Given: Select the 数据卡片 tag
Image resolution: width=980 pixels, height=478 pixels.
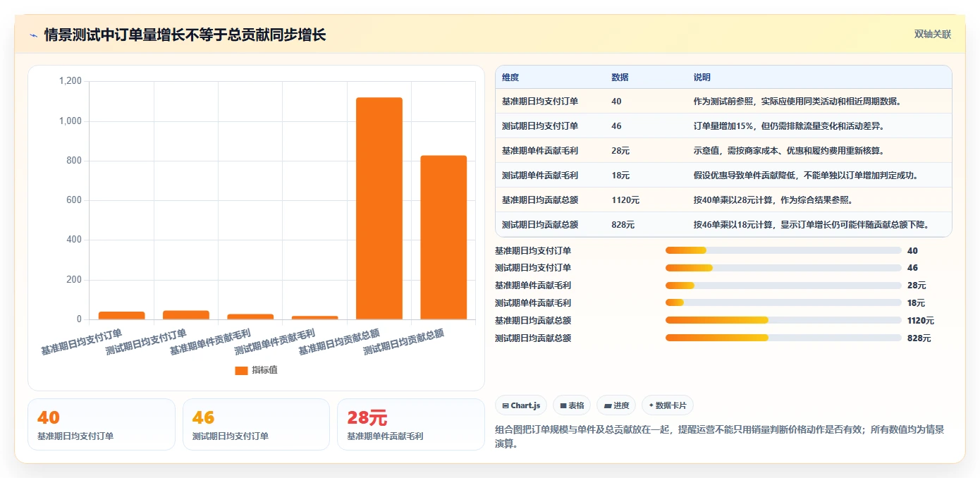Looking at the screenshot, I should pos(667,405).
